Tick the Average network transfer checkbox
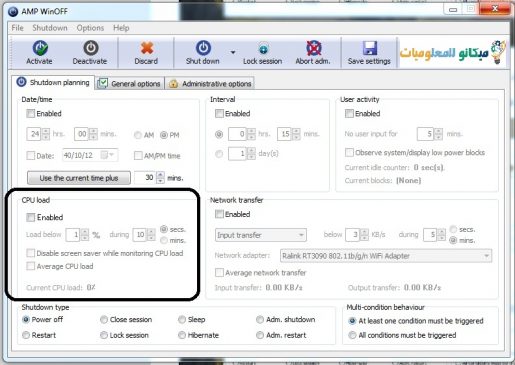 219,273
